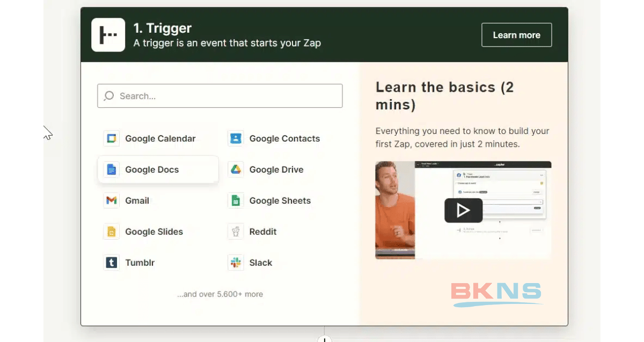Select the Google Sheets icon
The height and width of the screenshot is (342, 644).
point(236,201)
